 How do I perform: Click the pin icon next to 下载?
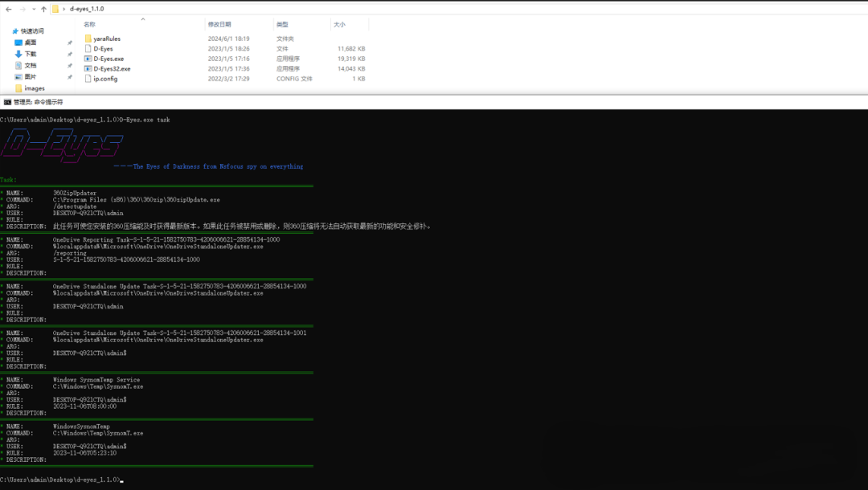[x=70, y=54]
